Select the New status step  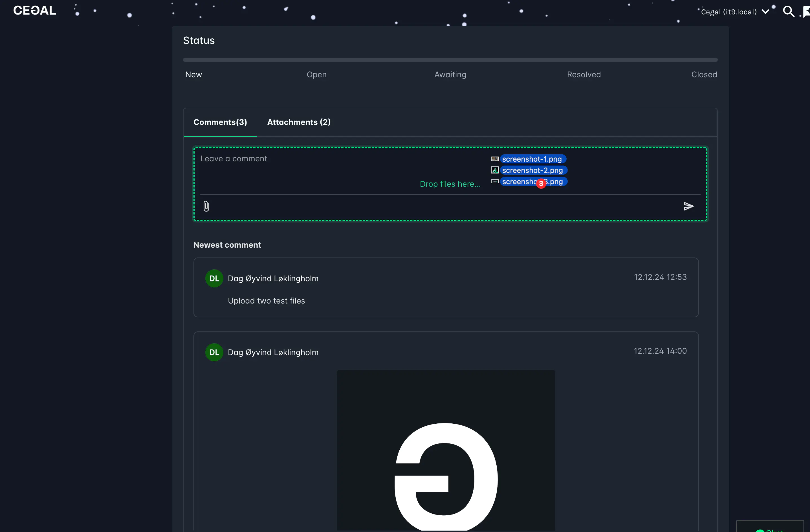(x=193, y=74)
